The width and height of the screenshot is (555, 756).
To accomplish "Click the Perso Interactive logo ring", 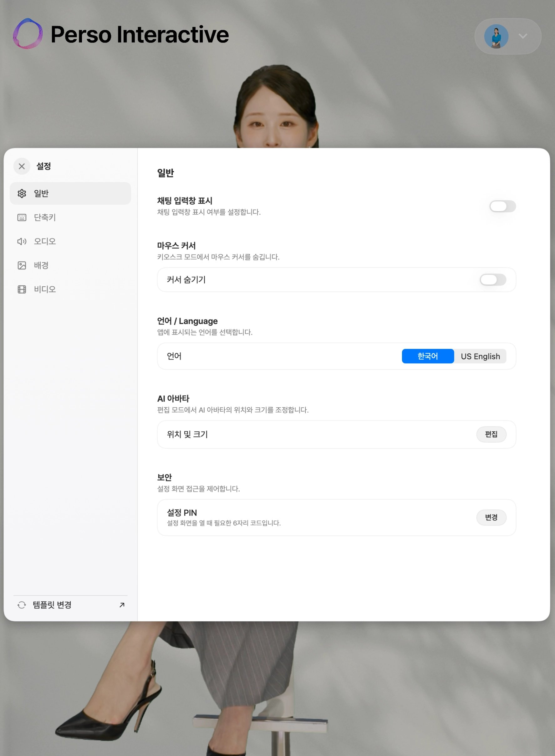I will pos(28,33).
